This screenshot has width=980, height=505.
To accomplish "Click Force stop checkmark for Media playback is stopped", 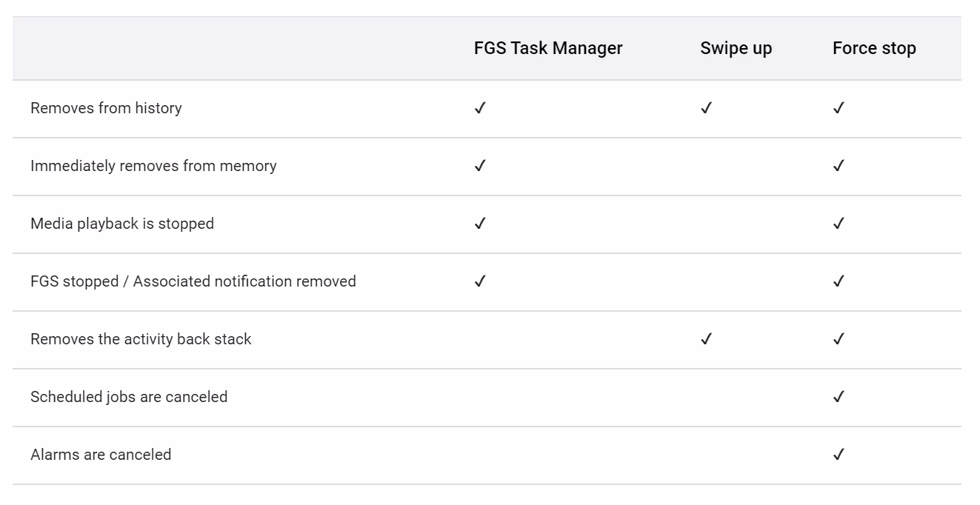I will [x=839, y=224].
